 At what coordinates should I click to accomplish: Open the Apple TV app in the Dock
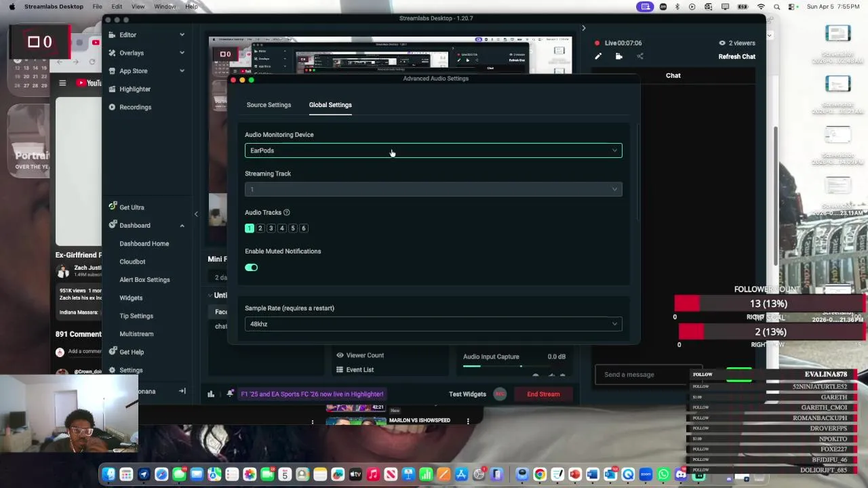(x=355, y=474)
